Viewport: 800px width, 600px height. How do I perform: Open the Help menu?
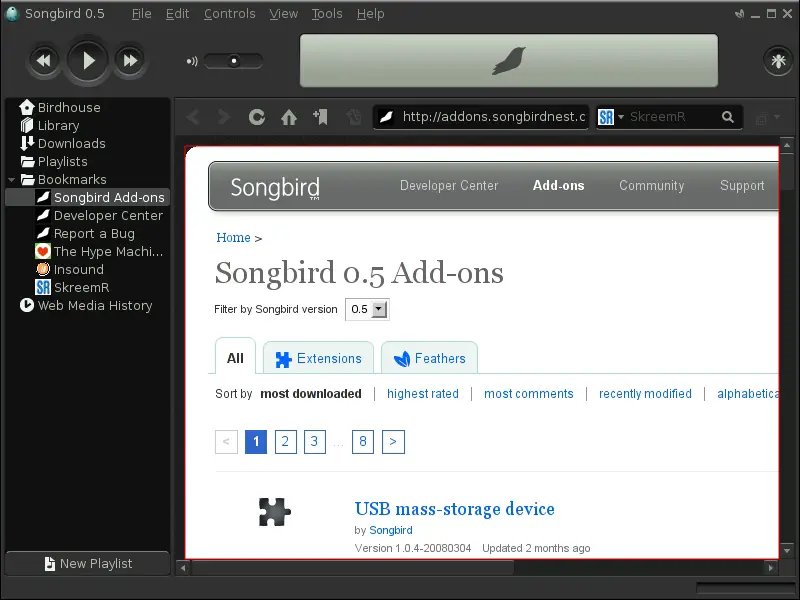pyautogui.click(x=370, y=14)
